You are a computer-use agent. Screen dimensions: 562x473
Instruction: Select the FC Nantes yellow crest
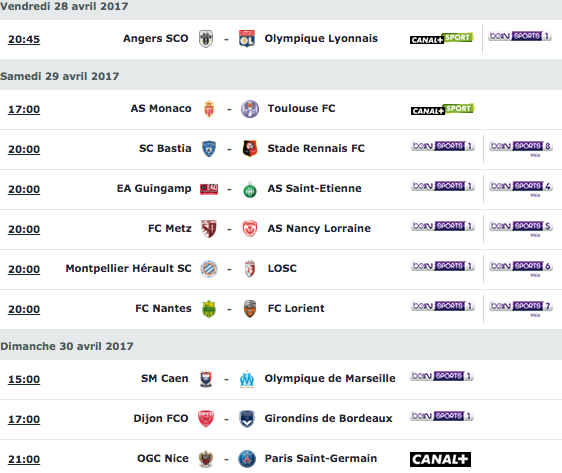209,309
